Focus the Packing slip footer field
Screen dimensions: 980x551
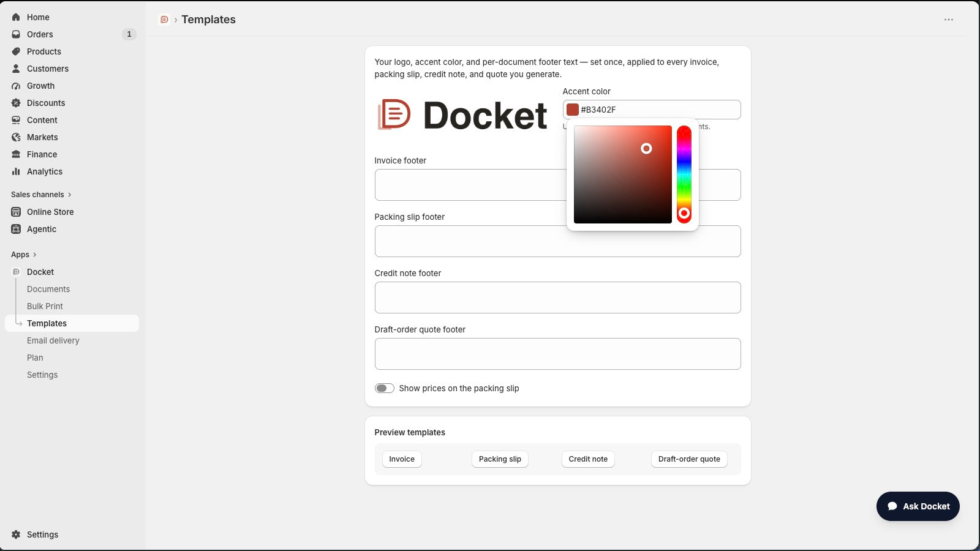tap(557, 241)
